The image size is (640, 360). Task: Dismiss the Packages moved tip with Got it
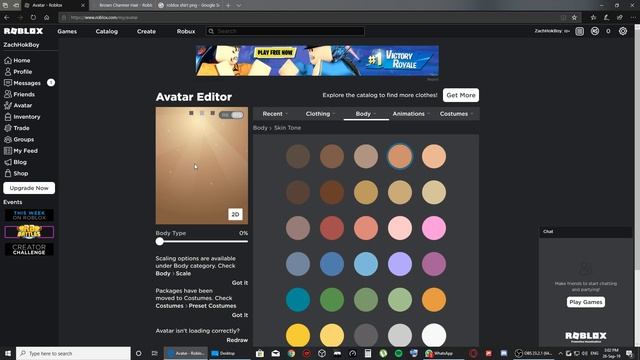[240, 315]
